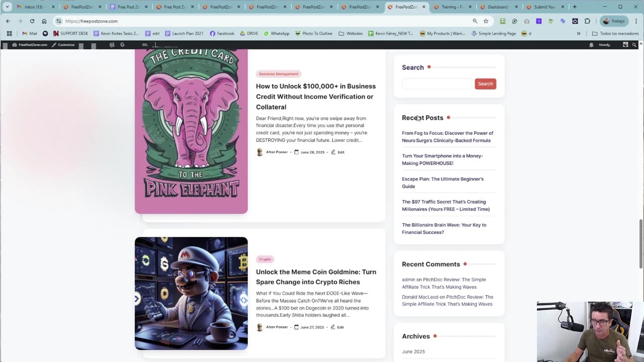This screenshot has height=362, width=644.
Task: Open the zoom magnifier in the address bar
Action: coord(475,21)
